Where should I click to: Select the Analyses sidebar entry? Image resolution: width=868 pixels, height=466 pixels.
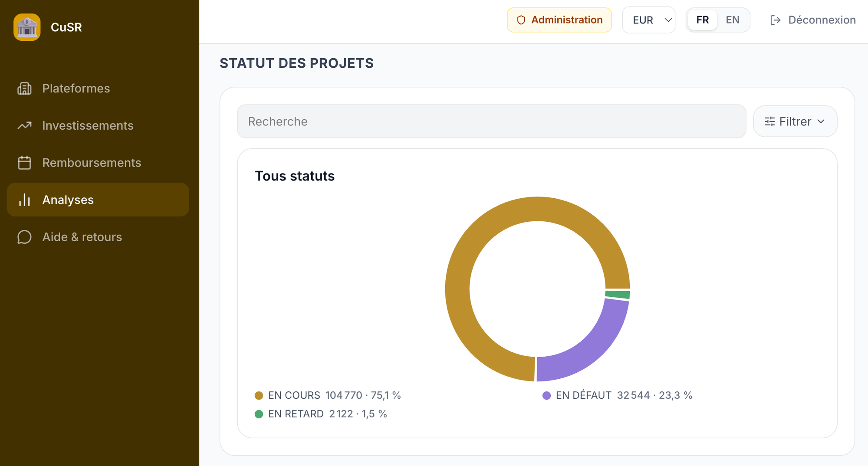(x=98, y=200)
